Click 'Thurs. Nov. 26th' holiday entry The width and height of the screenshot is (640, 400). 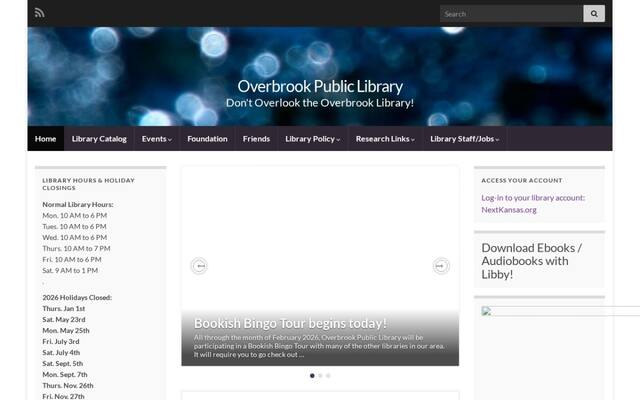pos(68,386)
